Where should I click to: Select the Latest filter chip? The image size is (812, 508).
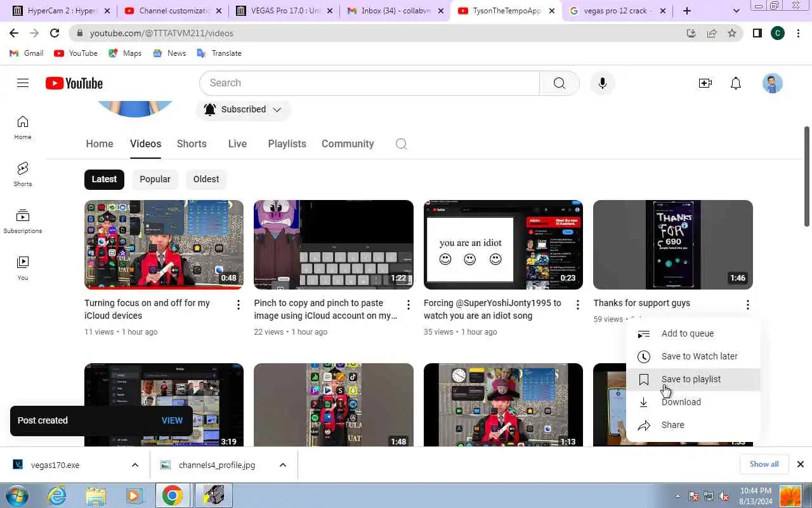pyautogui.click(x=104, y=179)
